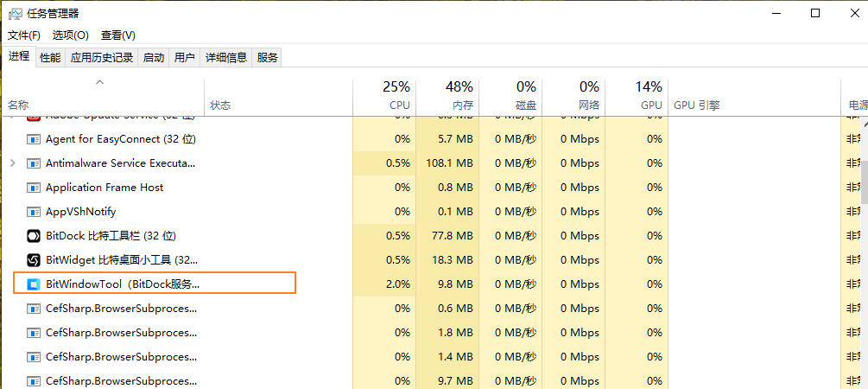The image size is (868, 389).
Task: Click the 0.8 MB memory value
Action: click(x=455, y=188)
